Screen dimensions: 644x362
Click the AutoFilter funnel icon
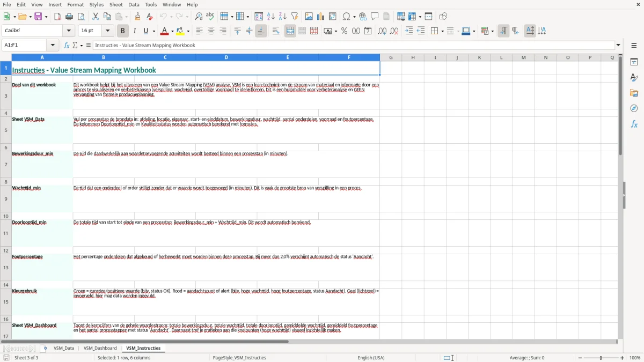295,17
